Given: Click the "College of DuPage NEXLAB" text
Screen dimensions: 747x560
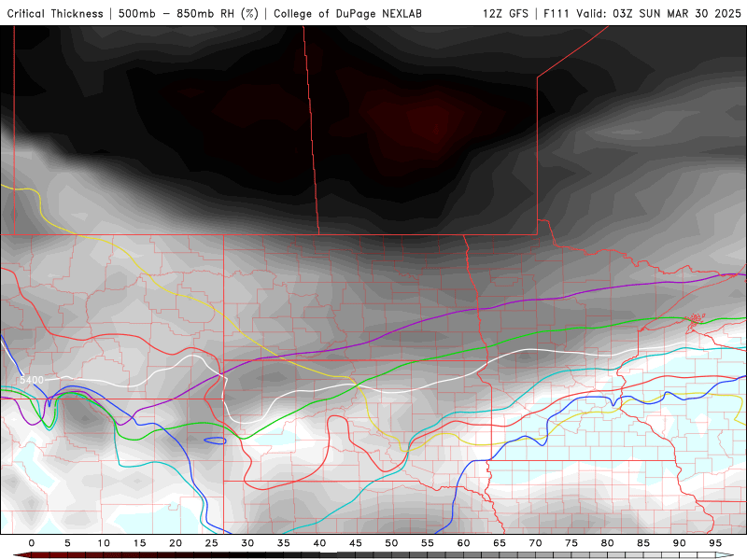Looking at the screenshot, I should click(347, 14).
